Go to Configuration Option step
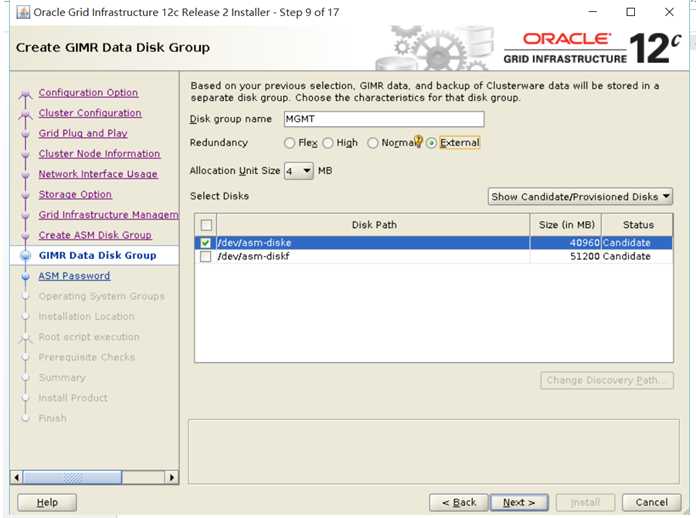Screen dimensions: 696x518 tap(88, 93)
